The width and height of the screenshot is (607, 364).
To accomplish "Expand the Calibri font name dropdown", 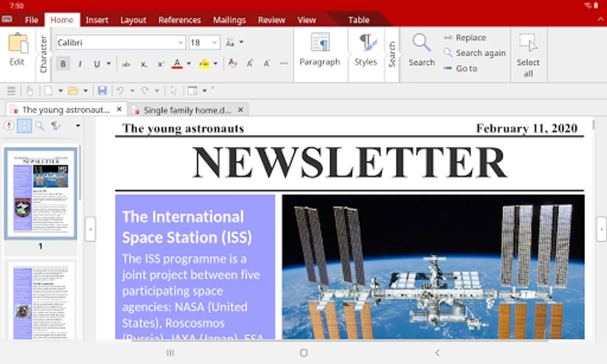I will click(180, 42).
